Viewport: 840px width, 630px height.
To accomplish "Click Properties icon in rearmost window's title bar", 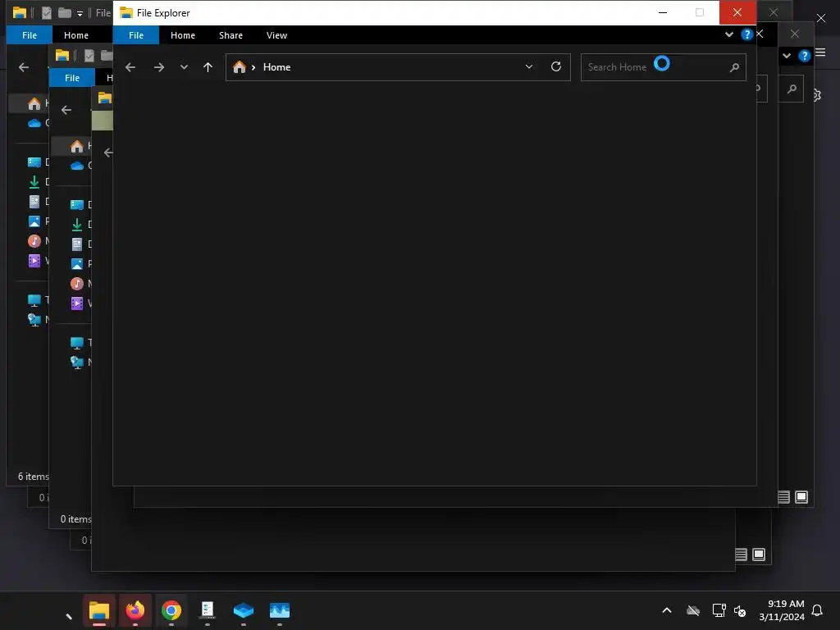I will pyautogui.click(x=47, y=13).
